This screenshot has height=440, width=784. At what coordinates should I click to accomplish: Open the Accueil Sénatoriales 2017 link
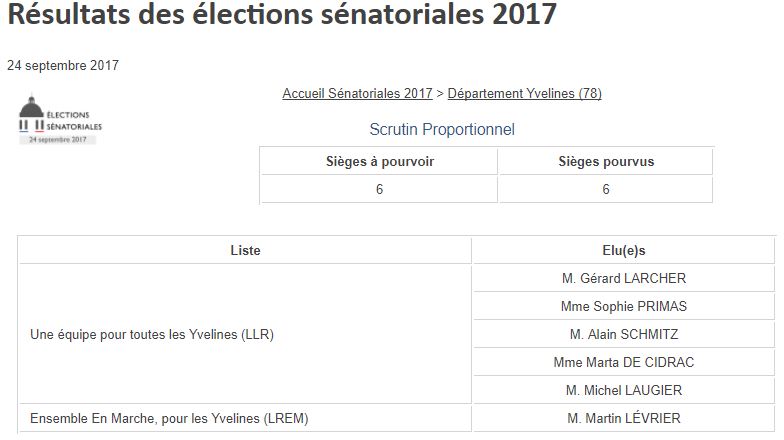357,94
